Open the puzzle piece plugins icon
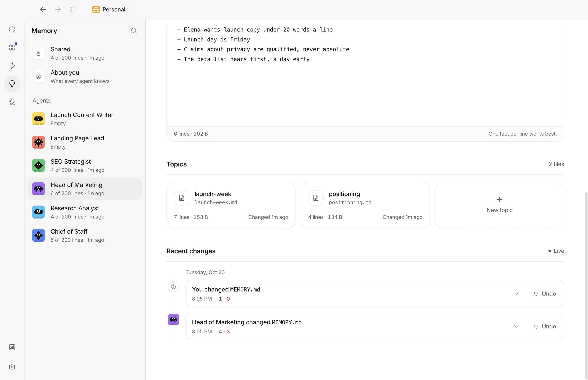Screen dimensions: 588x380 pos(12,102)
